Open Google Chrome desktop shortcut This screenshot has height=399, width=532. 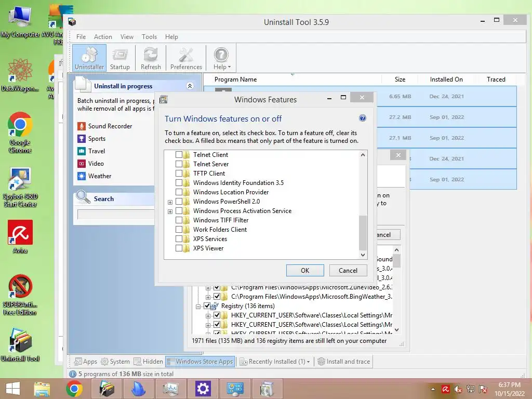pos(20,132)
